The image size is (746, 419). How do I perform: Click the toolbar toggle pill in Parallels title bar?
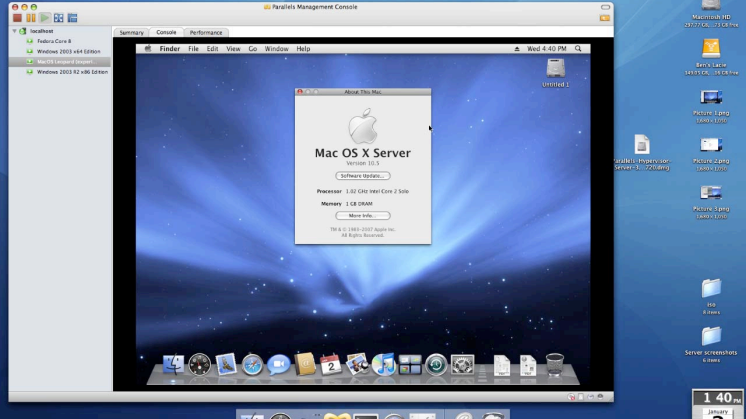[x=605, y=7]
